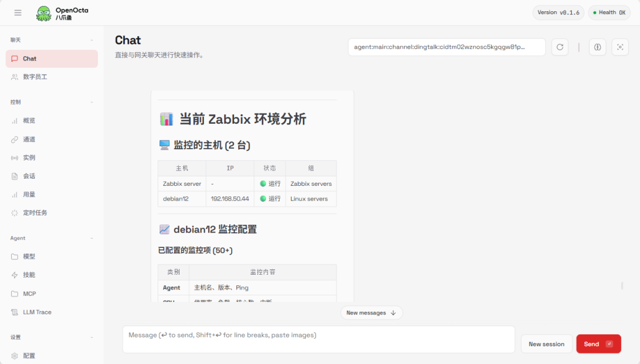This screenshot has height=364, width=640.
Task: Click the 主机名、版本、Ping cell
Action: pyautogui.click(x=263, y=288)
